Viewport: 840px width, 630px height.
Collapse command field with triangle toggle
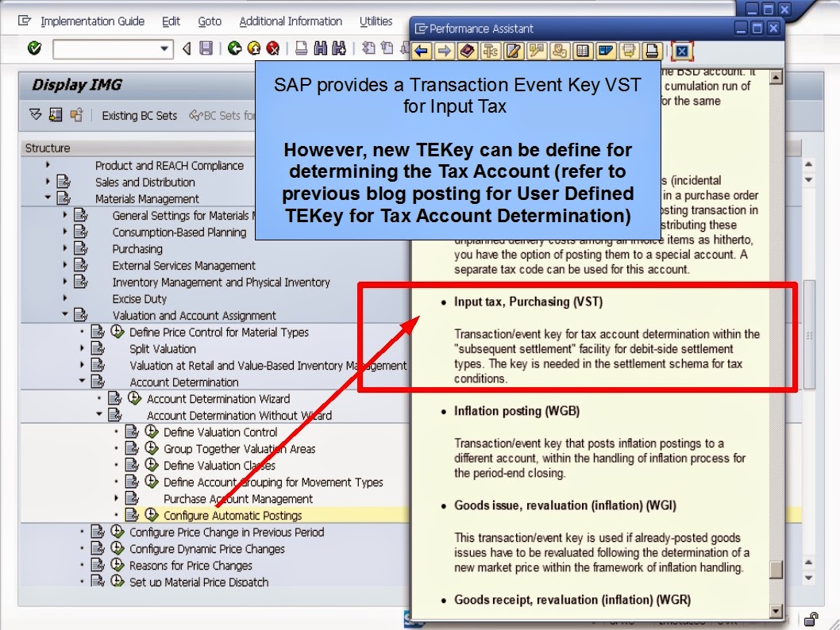[x=187, y=49]
